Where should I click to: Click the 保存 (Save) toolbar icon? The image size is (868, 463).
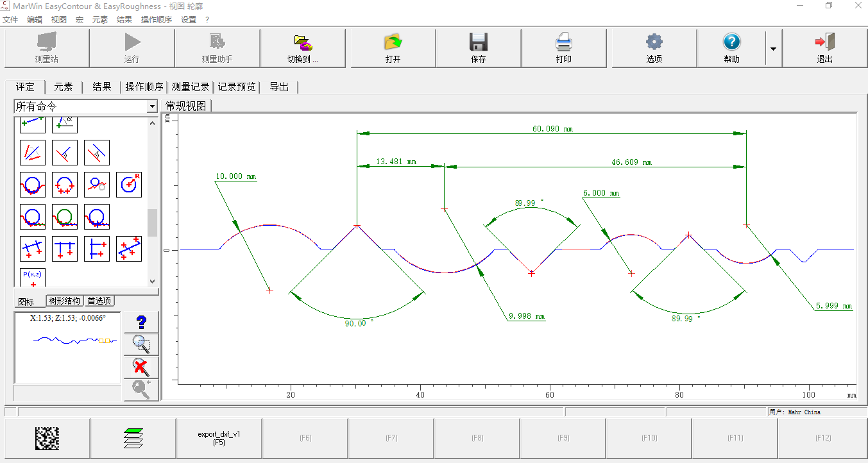tap(478, 43)
